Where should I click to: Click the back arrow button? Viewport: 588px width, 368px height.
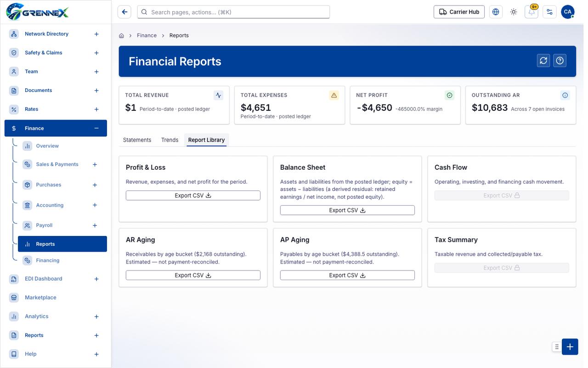click(x=124, y=12)
